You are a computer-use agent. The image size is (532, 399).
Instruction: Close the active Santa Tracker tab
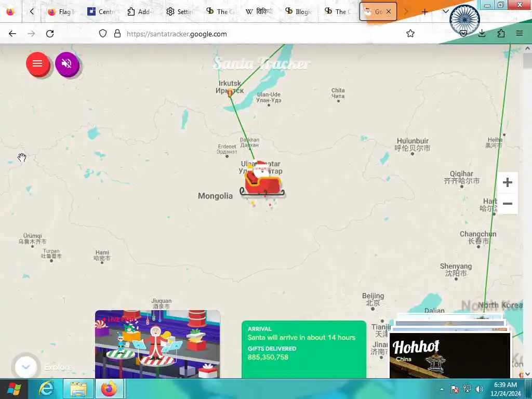[x=389, y=11]
